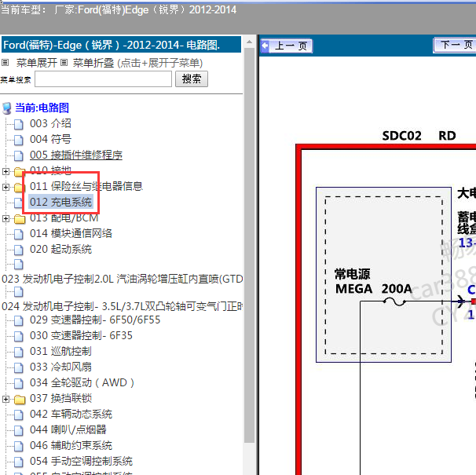Click the folder icon of 013 配电/BCM

[20, 219]
